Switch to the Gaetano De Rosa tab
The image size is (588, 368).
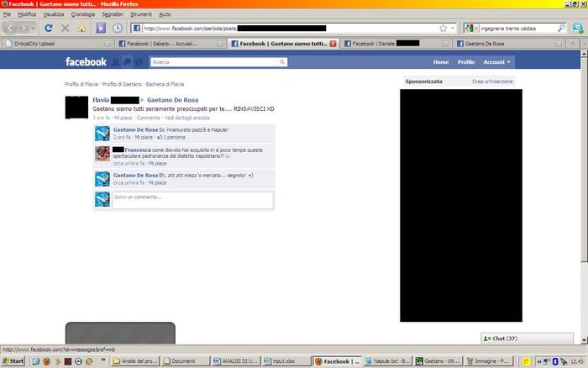coord(508,44)
